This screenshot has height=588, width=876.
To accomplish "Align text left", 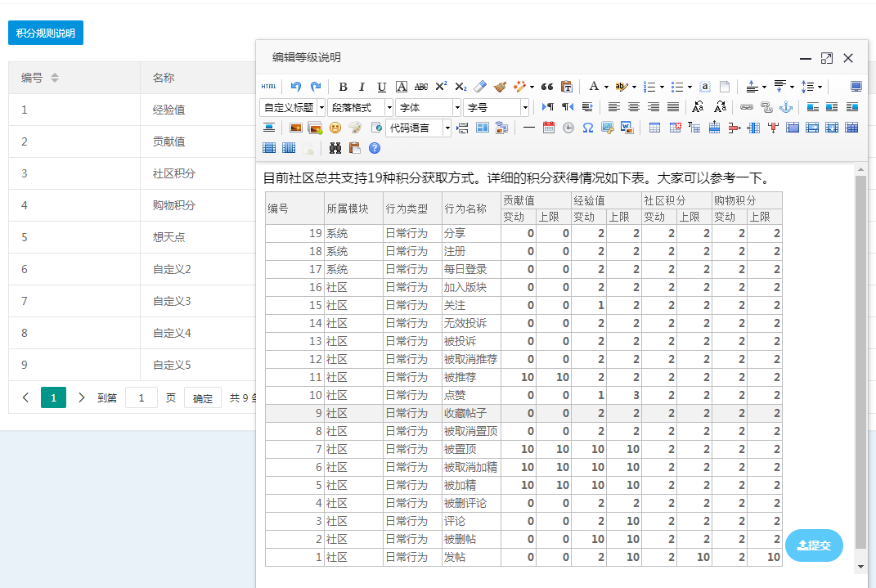I will [x=614, y=106].
